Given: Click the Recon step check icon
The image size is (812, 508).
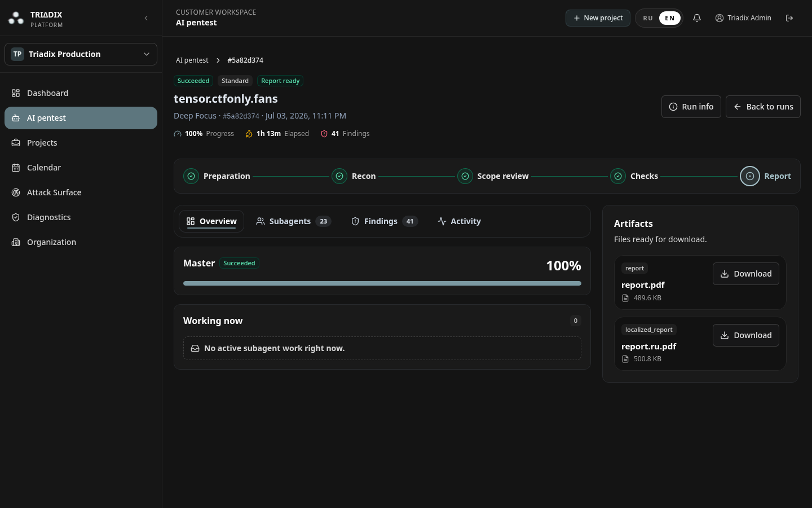Looking at the screenshot, I should click(x=339, y=176).
